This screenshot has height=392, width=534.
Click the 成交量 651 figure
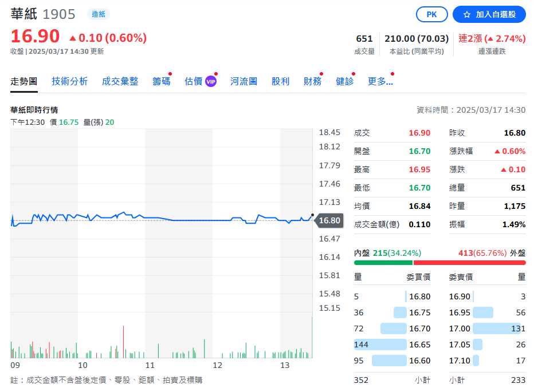364,38
